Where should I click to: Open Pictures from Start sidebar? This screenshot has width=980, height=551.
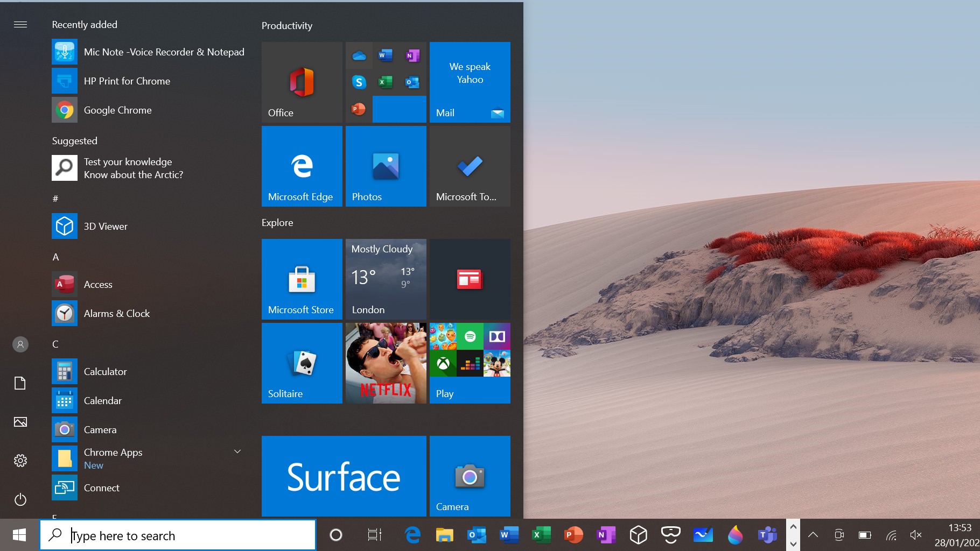[x=20, y=422]
